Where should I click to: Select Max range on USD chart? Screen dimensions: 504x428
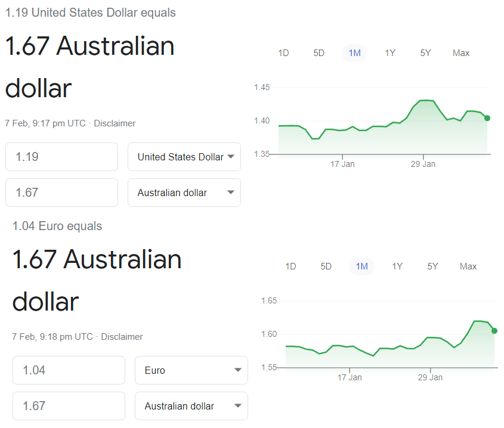click(461, 53)
